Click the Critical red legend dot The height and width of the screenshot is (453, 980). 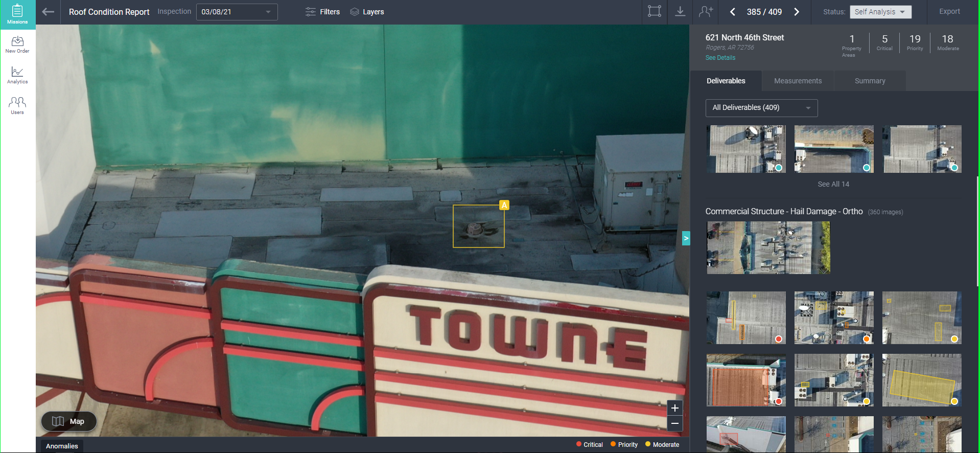point(579,444)
